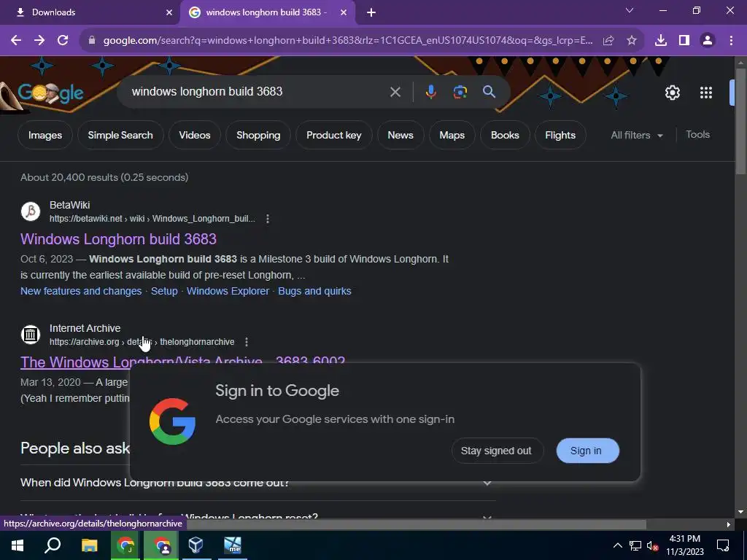Show hidden system tray icons
Screen dimensions: 747x560
[617, 545]
